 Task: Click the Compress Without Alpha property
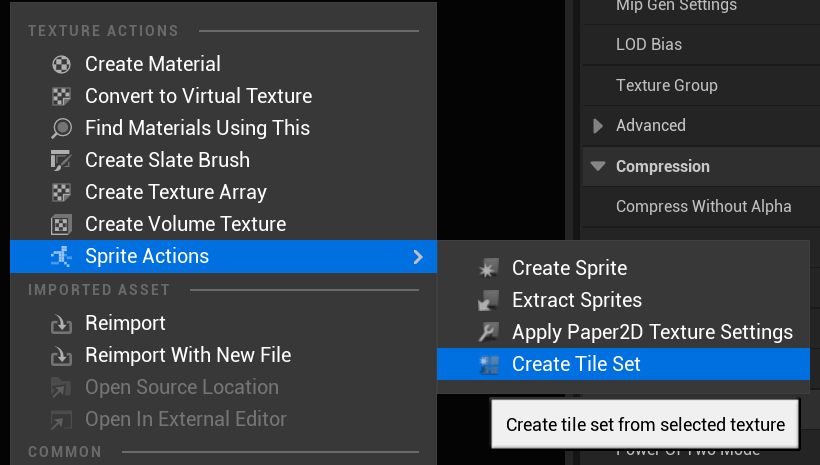click(x=703, y=206)
